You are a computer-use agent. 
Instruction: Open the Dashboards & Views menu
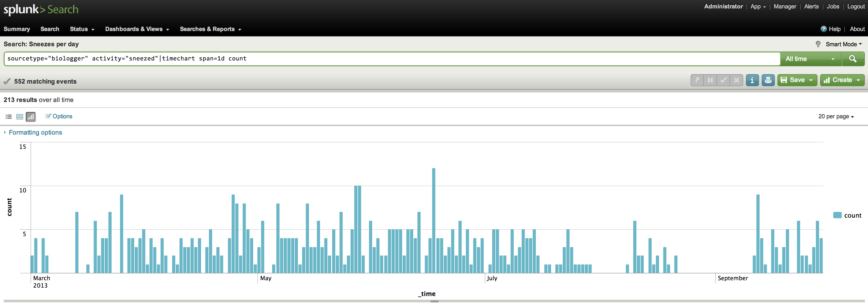coord(137,29)
